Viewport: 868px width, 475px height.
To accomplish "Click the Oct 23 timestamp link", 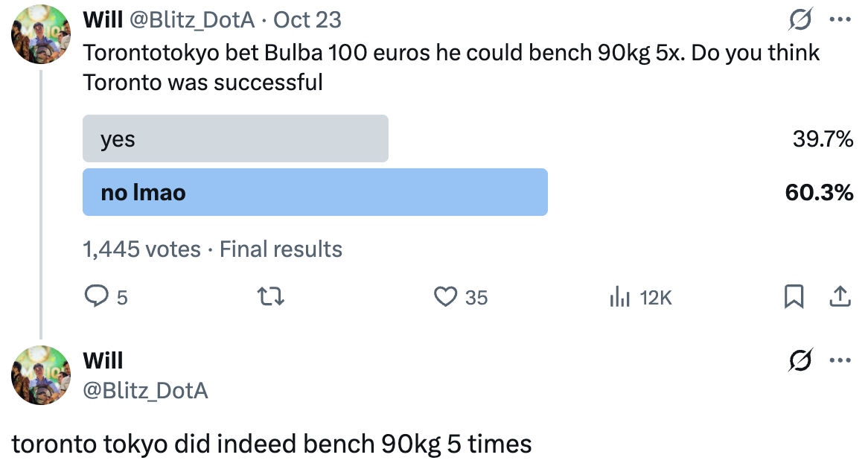I will click(x=307, y=20).
